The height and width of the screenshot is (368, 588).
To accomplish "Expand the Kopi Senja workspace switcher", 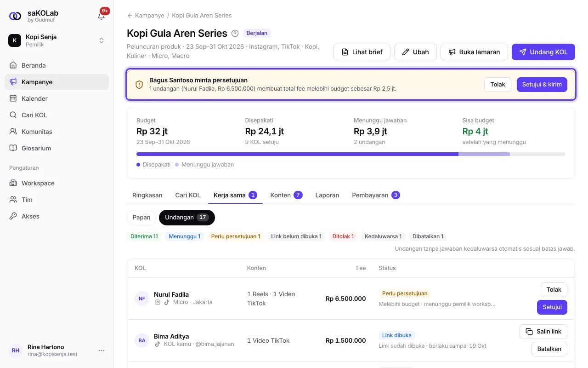I will (x=57, y=40).
